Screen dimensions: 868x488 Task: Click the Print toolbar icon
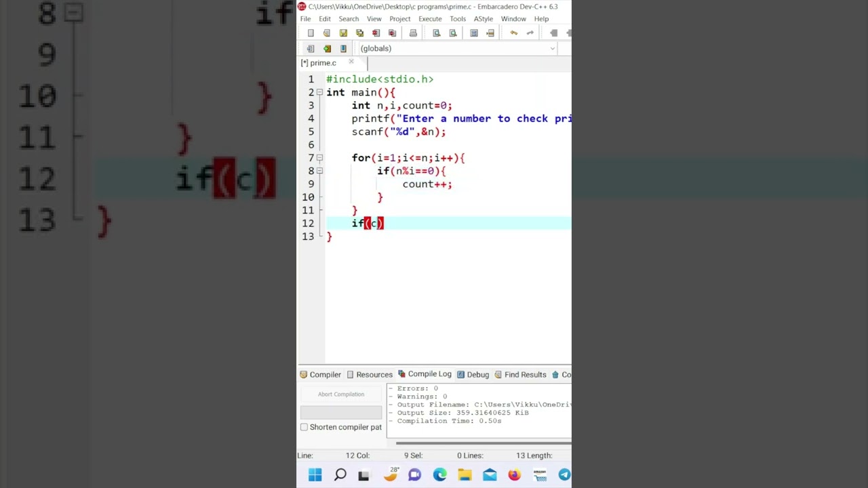(413, 33)
